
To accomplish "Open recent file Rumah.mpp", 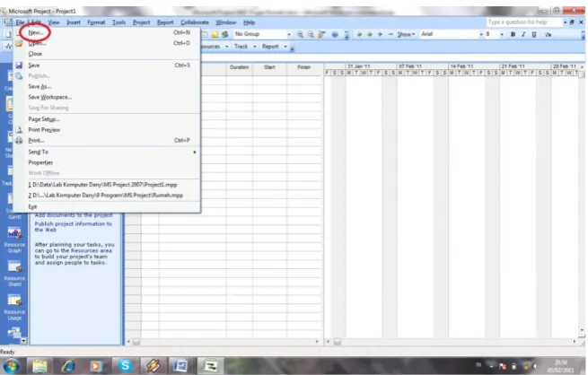I will point(105,196).
